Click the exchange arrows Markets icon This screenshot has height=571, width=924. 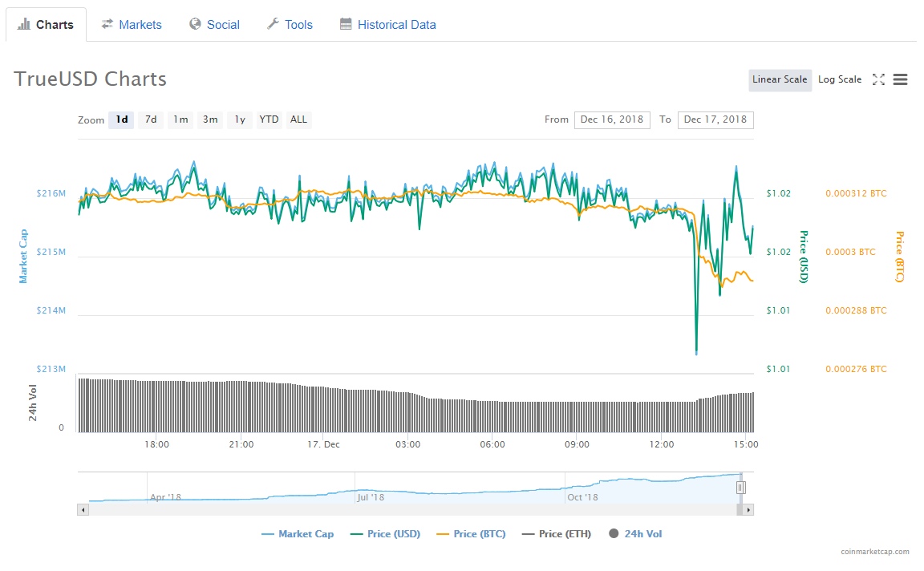pyautogui.click(x=107, y=24)
